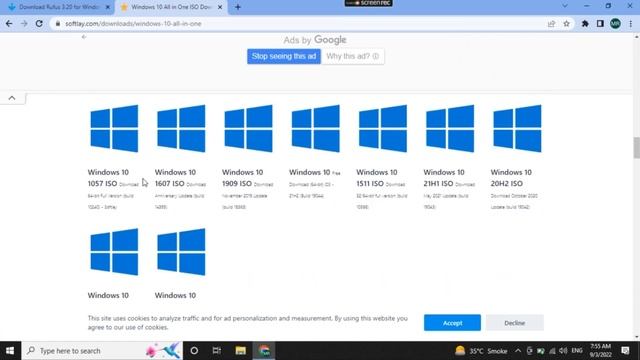Close the Windows 10 All in One tab
The image size is (640, 360).
(x=220, y=7)
